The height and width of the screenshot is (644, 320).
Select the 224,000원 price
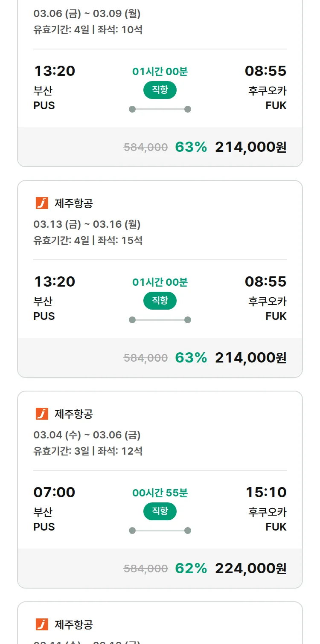[x=250, y=569]
